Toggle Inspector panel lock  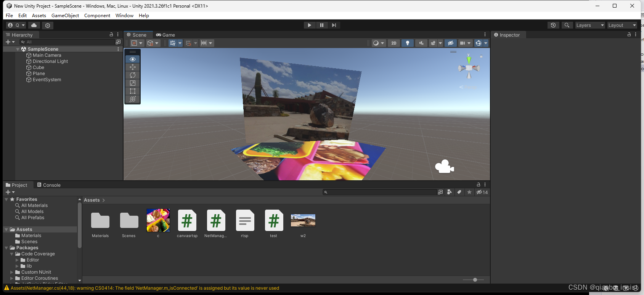629,34
